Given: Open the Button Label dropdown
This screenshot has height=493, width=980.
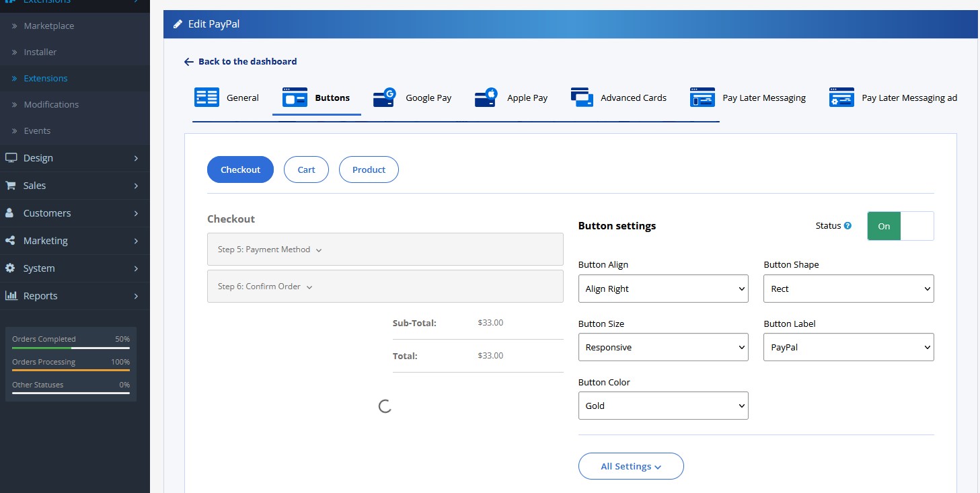Looking at the screenshot, I should coord(849,347).
